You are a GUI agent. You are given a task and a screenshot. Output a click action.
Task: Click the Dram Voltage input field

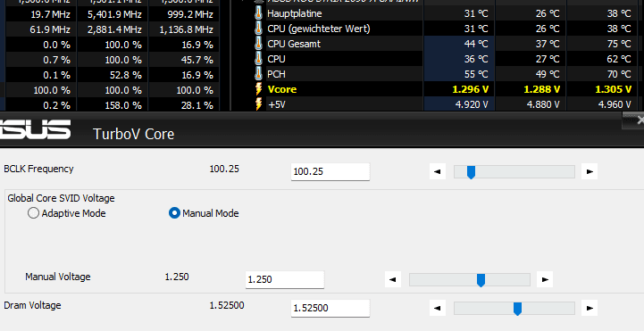click(330, 308)
